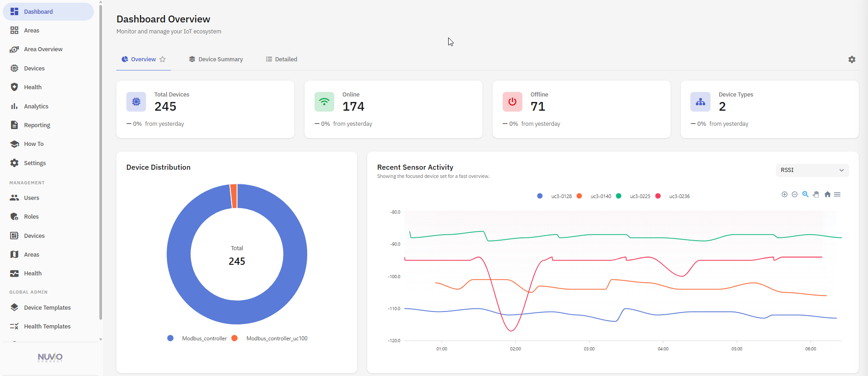Toggle uc3-0225 series in chart legend
Viewport: 868px width, 376px height.
coord(633,196)
